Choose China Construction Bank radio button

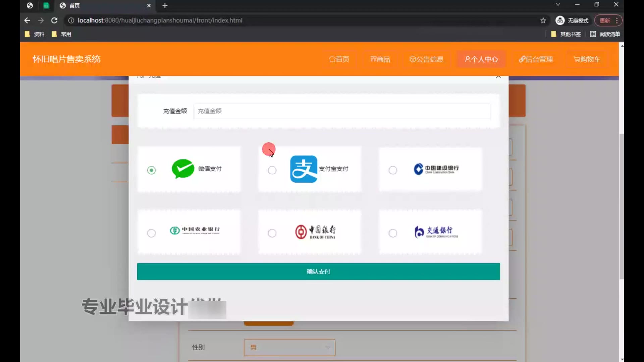393,170
